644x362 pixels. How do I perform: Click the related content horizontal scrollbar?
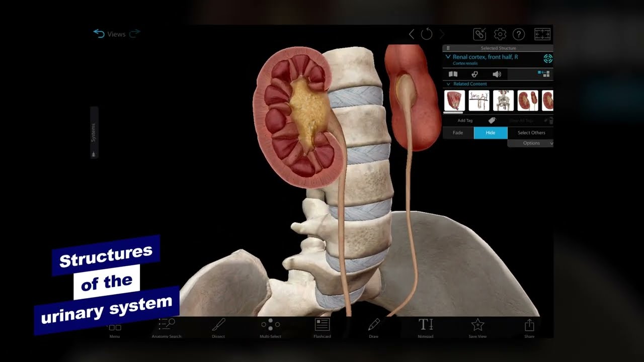click(x=453, y=113)
